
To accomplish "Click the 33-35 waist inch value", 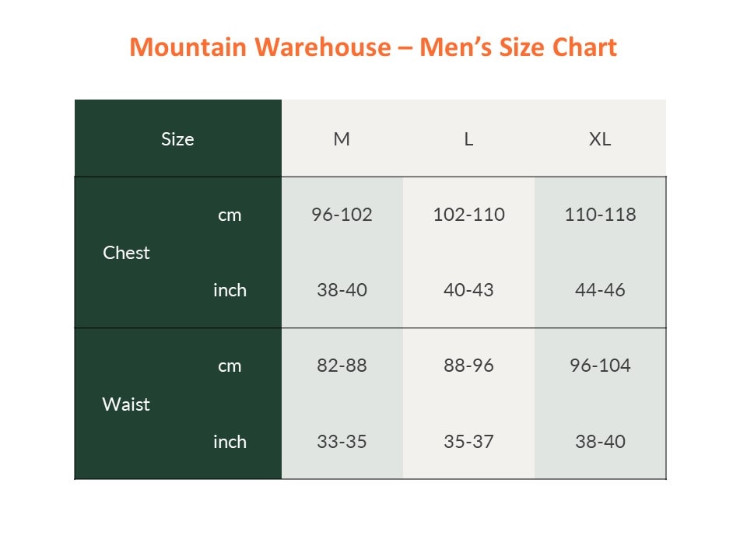I will (342, 442).
